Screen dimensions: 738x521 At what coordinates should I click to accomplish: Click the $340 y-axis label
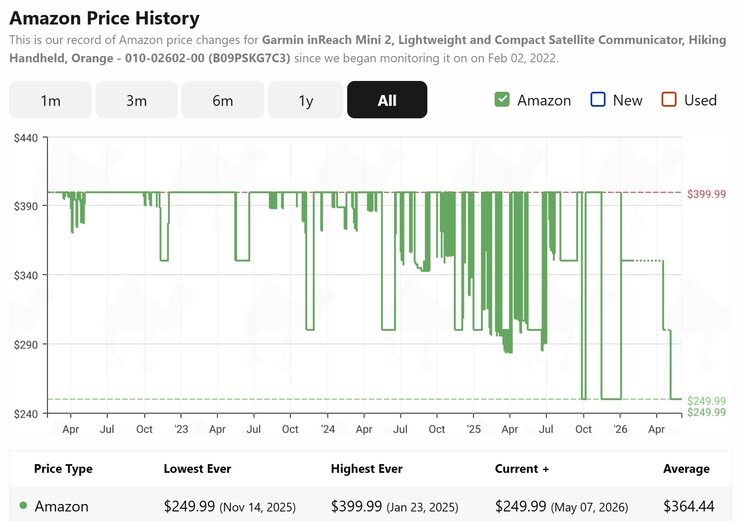click(x=25, y=275)
